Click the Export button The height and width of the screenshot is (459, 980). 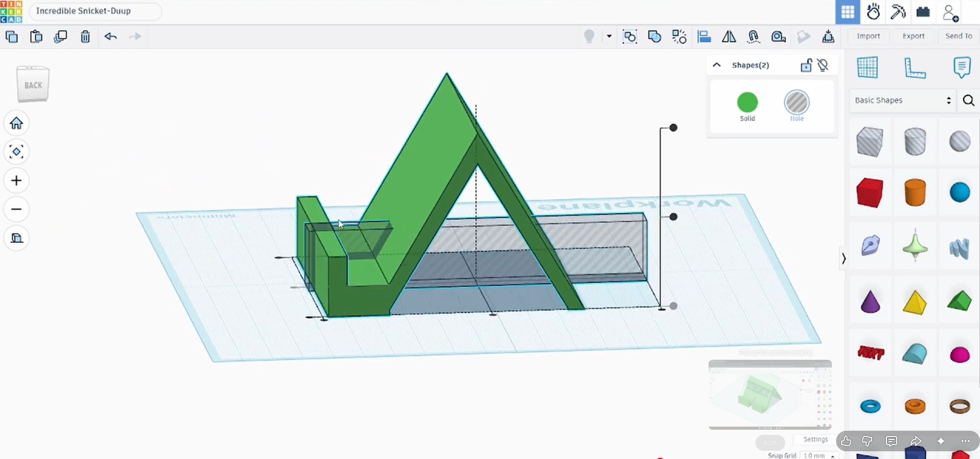914,36
